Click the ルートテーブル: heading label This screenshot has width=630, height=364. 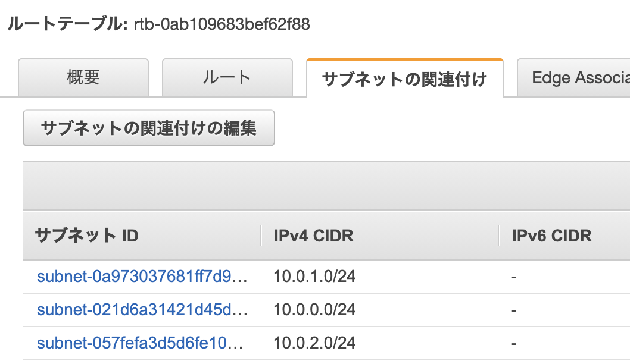click(x=67, y=24)
